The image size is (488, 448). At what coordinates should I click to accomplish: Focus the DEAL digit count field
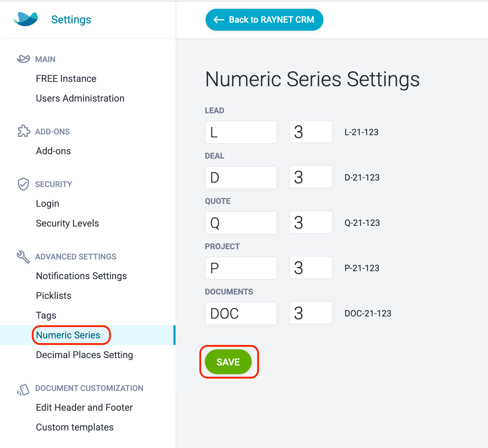click(311, 177)
